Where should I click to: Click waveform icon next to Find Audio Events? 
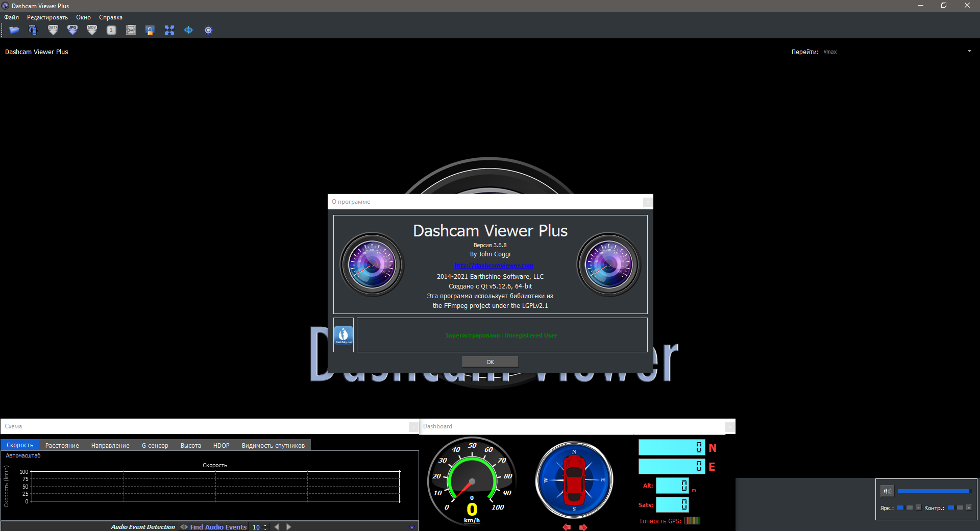coord(184,527)
